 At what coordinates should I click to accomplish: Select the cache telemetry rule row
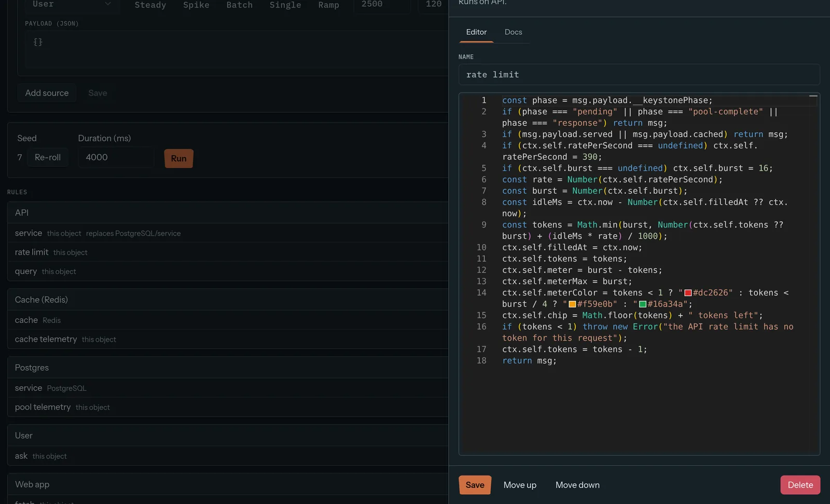coord(228,339)
